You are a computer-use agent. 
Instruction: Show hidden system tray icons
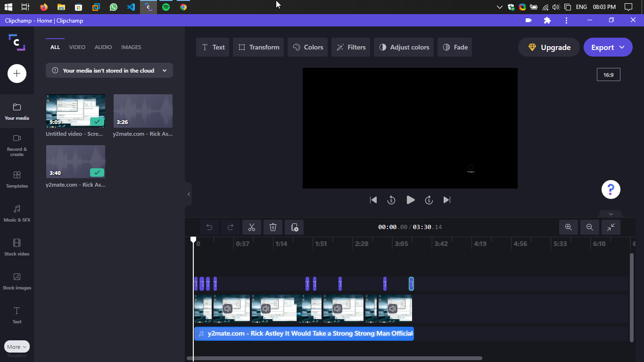(500, 7)
